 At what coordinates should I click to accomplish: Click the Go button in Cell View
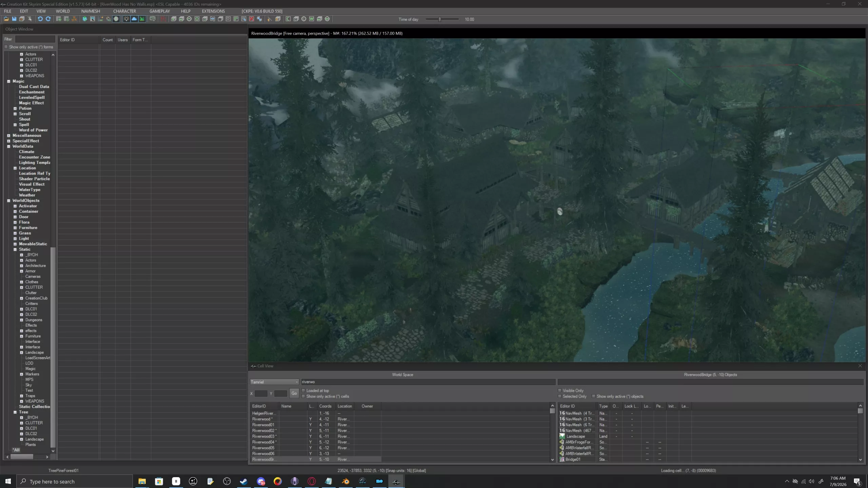pos(294,393)
